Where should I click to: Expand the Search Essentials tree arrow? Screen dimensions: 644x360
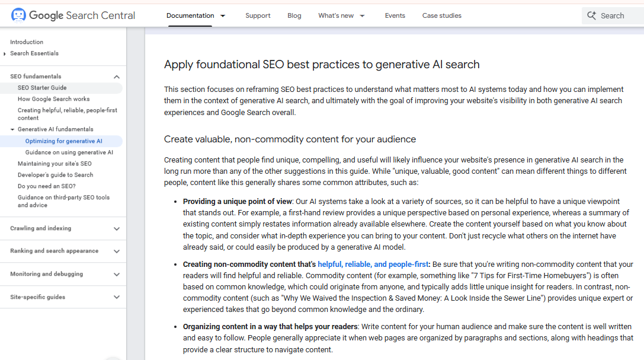pos(5,53)
